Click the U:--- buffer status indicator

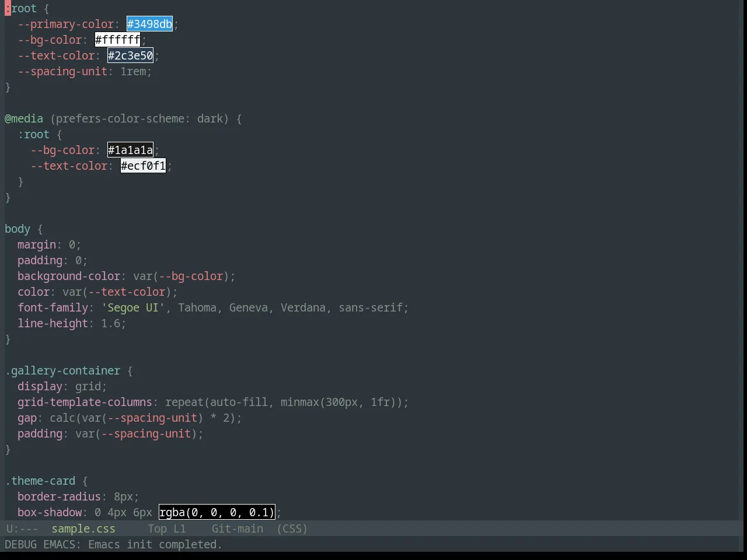pyautogui.click(x=22, y=528)
